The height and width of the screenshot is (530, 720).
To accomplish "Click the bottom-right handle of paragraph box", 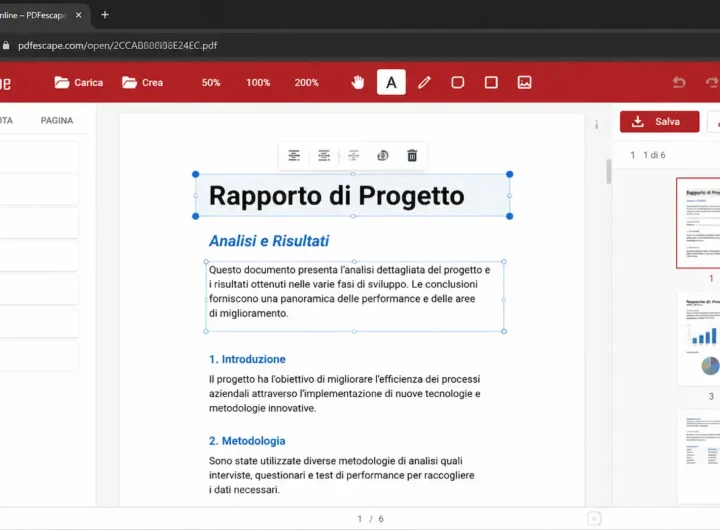I will coord(504,331).
